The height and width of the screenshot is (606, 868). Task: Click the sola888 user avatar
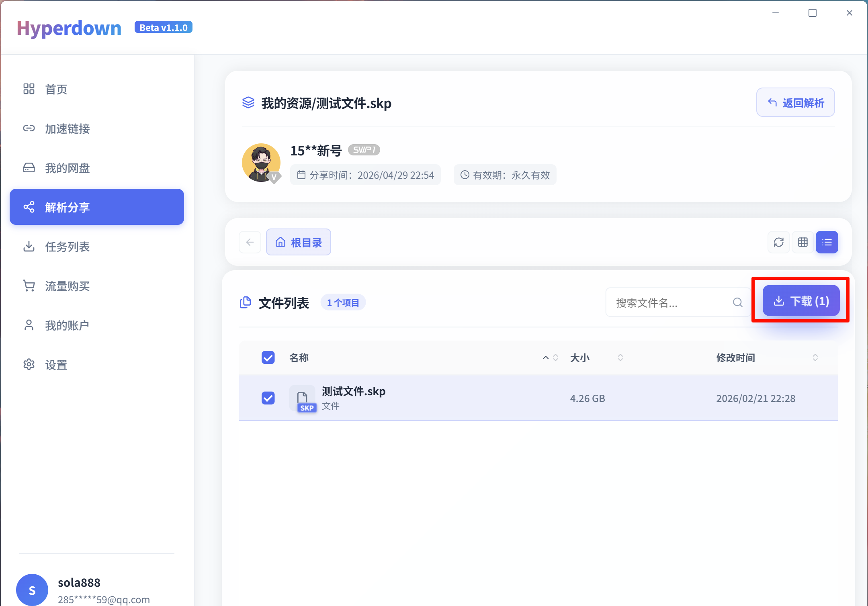pos(32,590)
